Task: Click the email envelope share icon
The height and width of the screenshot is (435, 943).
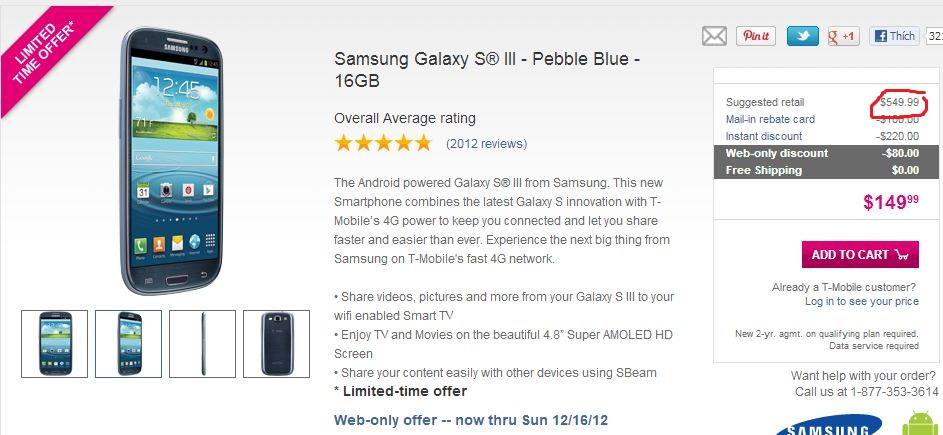Action: coord(714,36)
